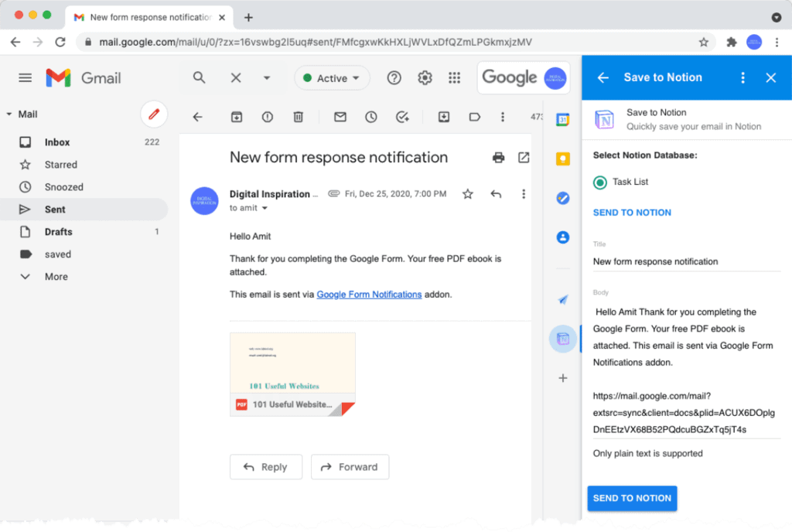
Task: Select the Task List radio button
Action: click(600, 182)
